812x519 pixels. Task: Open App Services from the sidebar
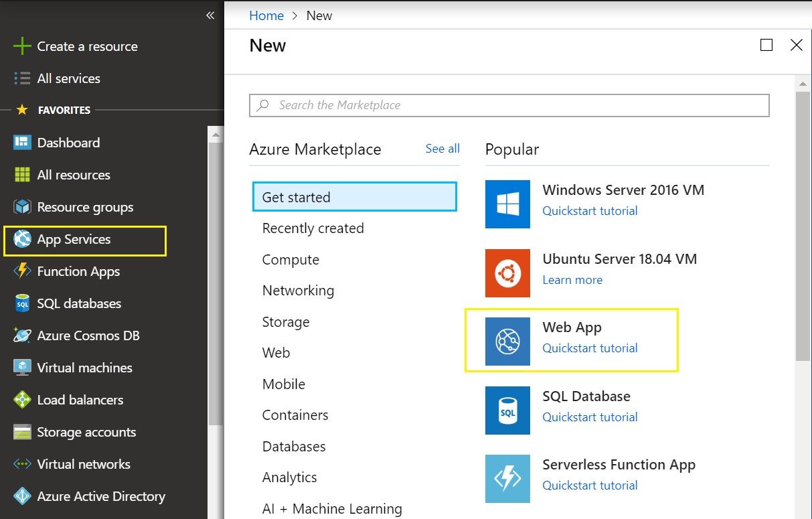(x=74, y=239)
